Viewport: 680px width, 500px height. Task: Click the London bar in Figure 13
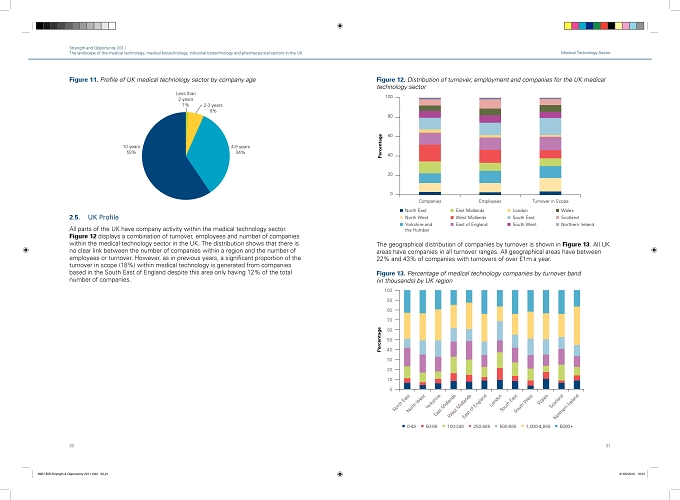500,340
